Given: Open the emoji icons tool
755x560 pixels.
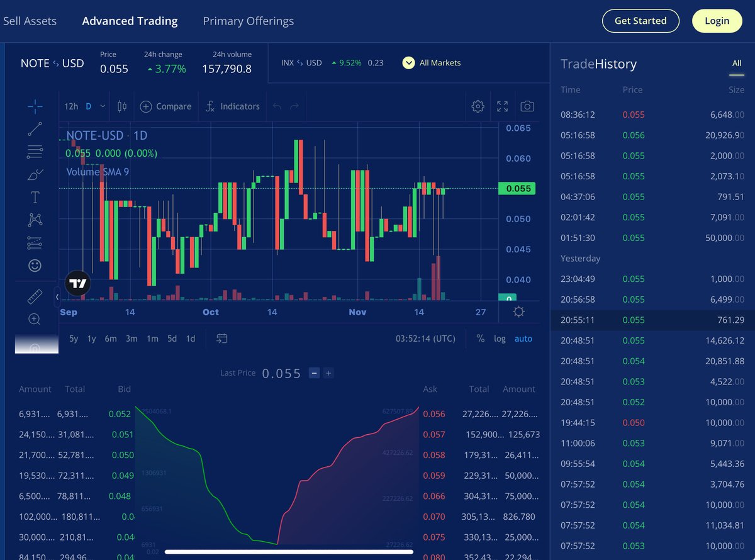Looking at the screenshot, I should pyautogui.click(x=35, y=266).
